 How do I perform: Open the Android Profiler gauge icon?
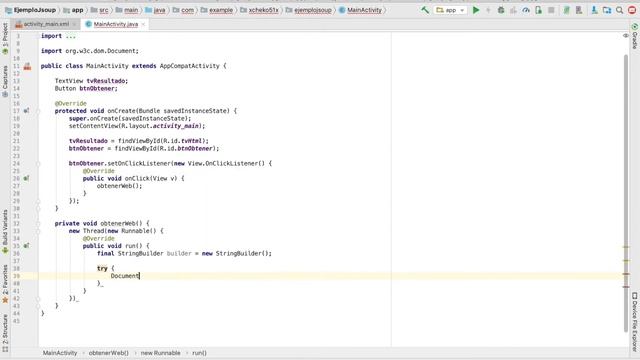tap(526, 10)
